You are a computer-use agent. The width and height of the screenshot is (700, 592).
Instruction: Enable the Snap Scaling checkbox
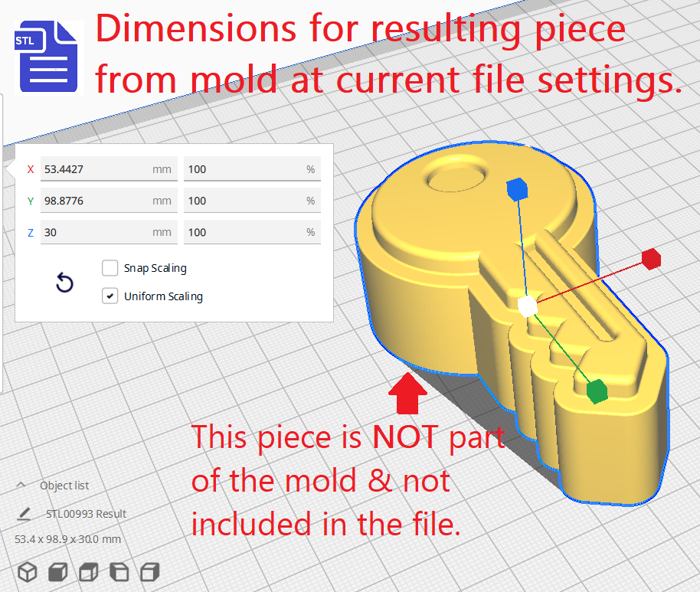[110, 268]
